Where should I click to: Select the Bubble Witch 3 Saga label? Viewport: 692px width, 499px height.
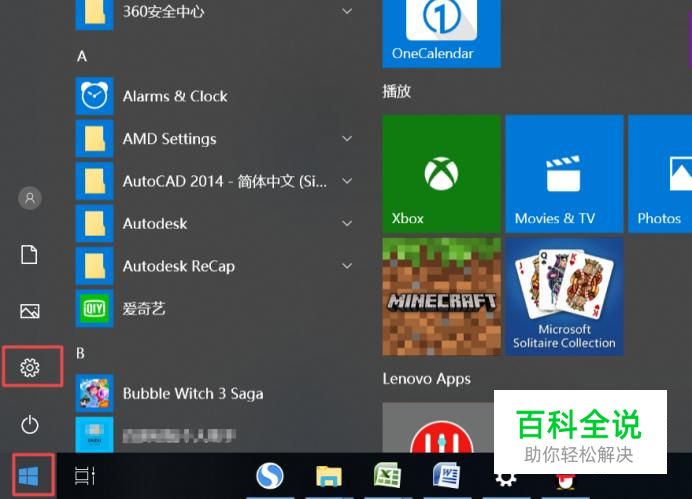[x=193, y=394]
